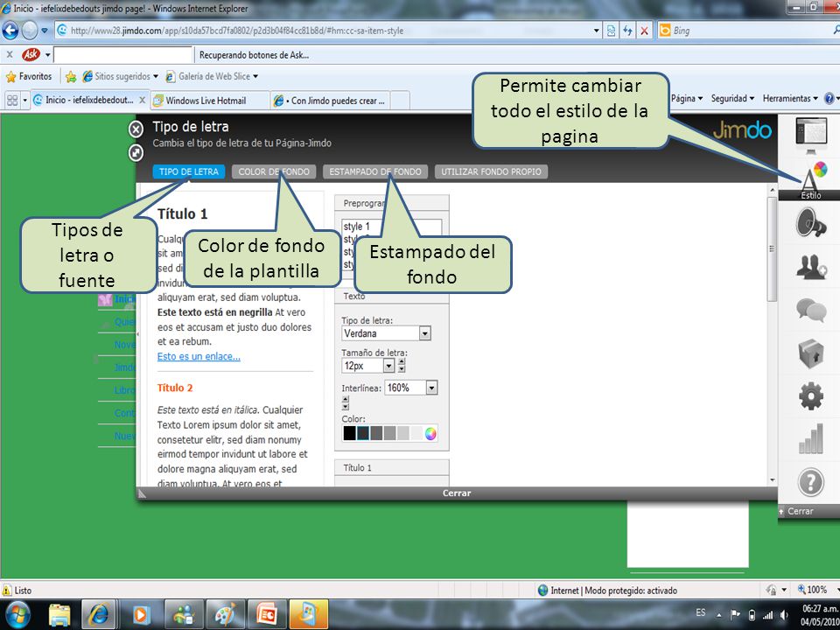This screenshot has width=840, height=630.
Task: Pick the black text color swatch
Action: [349, 433]
